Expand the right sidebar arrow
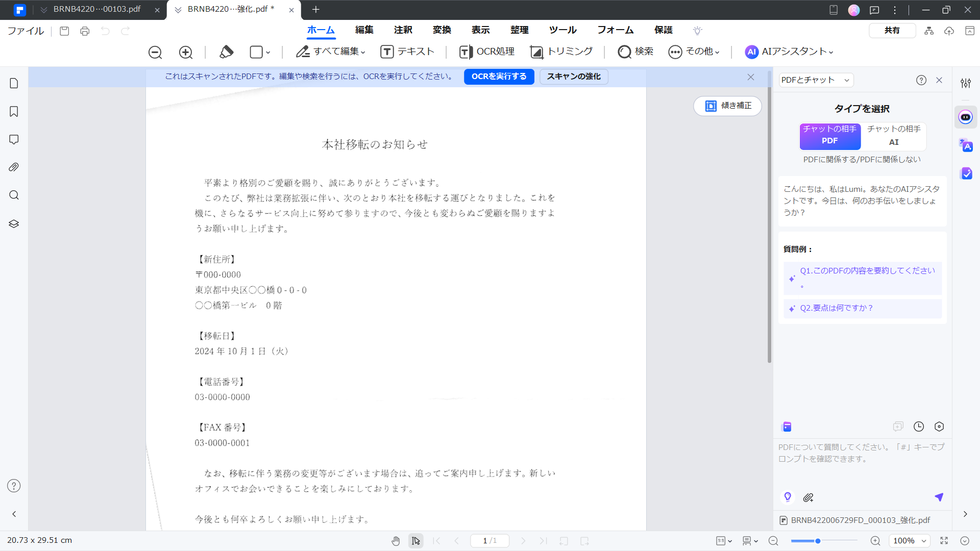The width and height of the screenshot is (980, 551). click(x=965, y=514)
